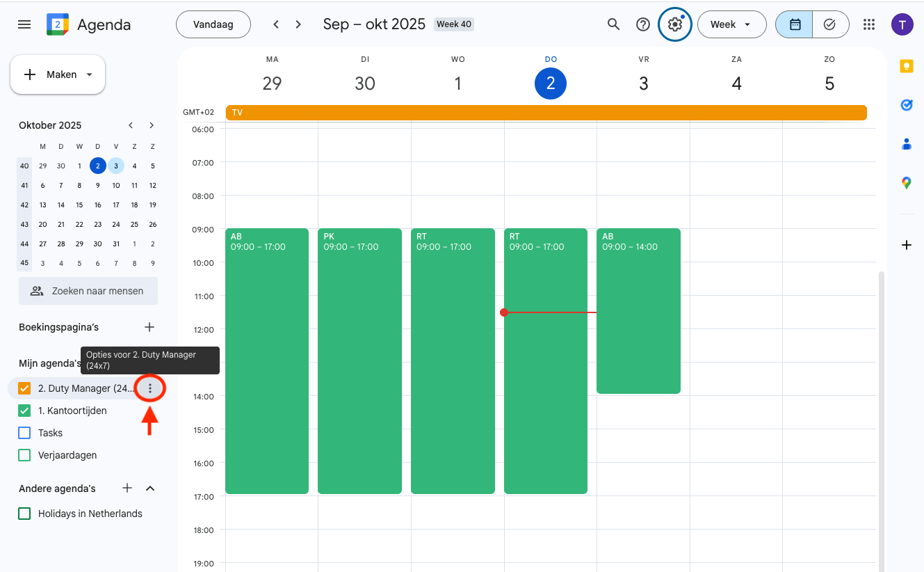Collapse the Andere agenda's section
The image size is (924, 572).
point(150,488)
